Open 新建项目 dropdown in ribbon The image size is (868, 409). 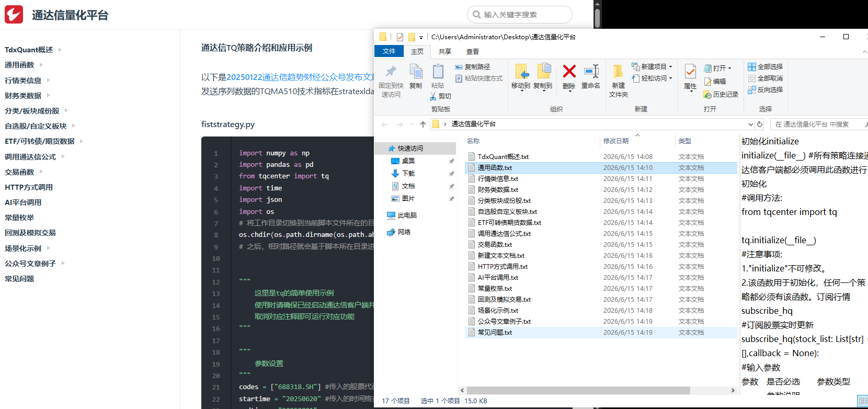click(x=652, y=67)
